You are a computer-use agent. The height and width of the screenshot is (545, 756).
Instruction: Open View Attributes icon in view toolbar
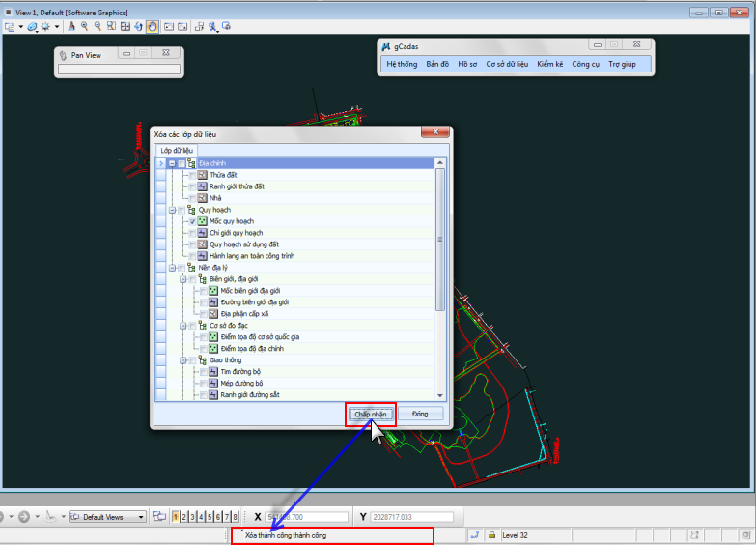[10, 26]
